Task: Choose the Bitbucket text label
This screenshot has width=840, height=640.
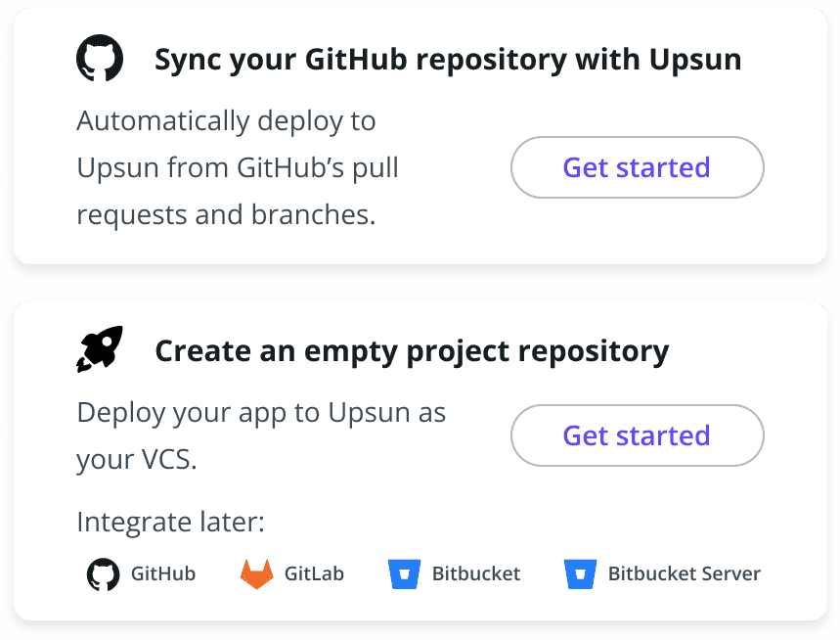Action: tap(476, 573)
